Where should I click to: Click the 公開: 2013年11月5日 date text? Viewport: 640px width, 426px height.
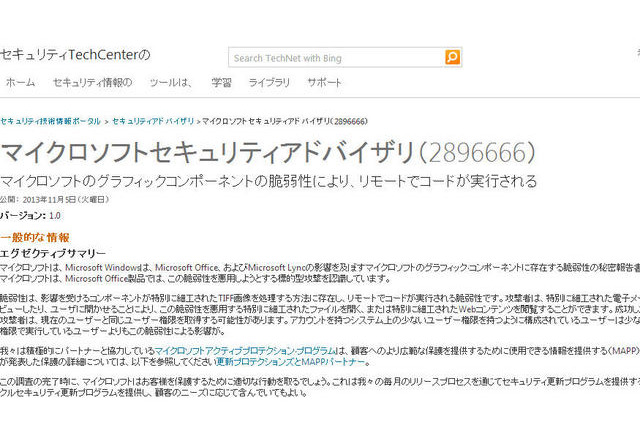55,200
